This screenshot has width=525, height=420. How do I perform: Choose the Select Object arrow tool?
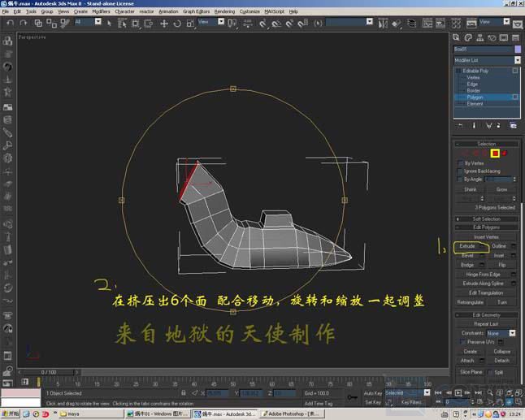[109, 23]
